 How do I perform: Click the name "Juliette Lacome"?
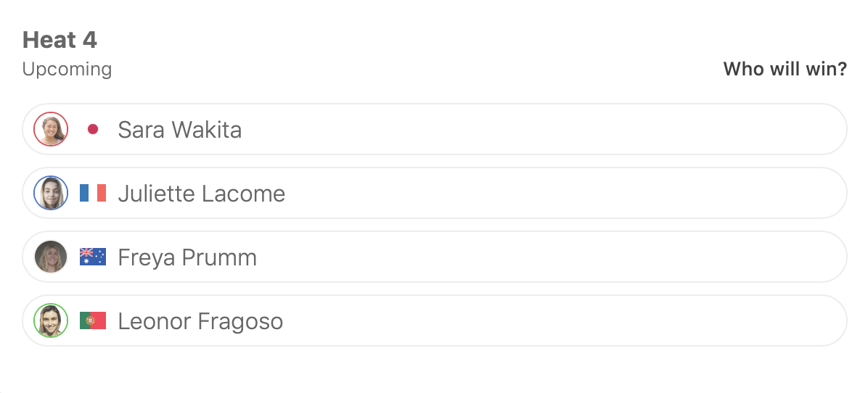(201, 194)
